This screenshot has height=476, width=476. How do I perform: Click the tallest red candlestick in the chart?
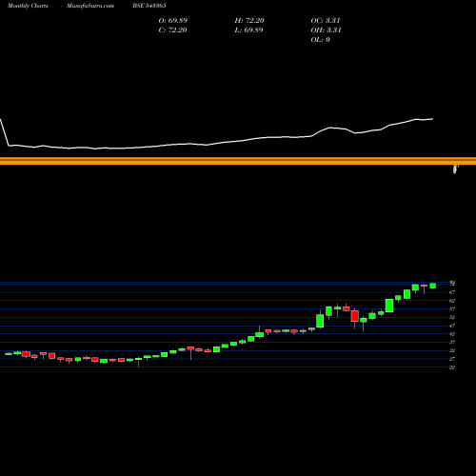(355, 316)
